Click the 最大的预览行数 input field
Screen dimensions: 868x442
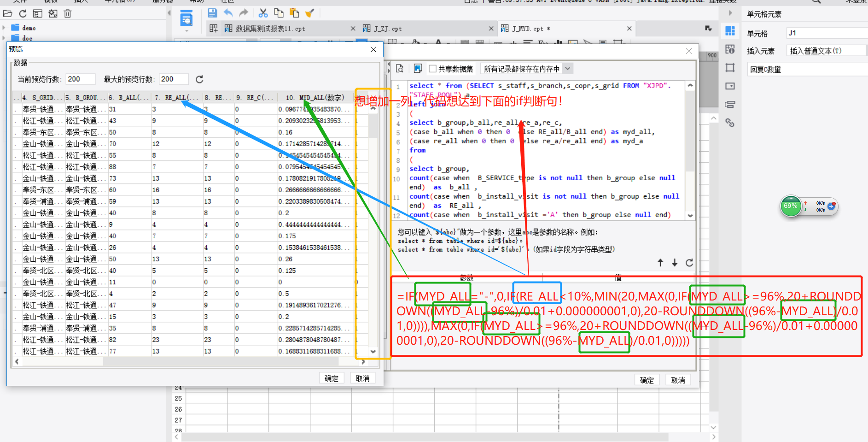coord(174,79)
